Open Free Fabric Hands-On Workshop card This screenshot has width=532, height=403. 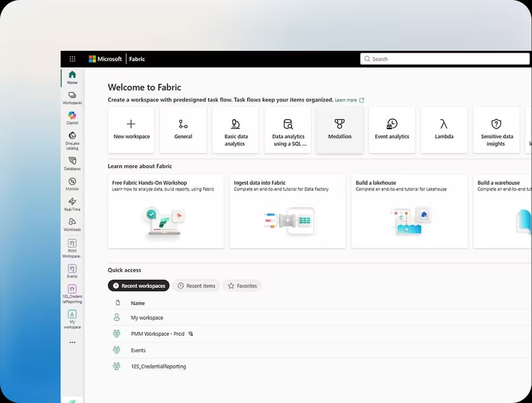pyautogui.click(x=165, y=211)
